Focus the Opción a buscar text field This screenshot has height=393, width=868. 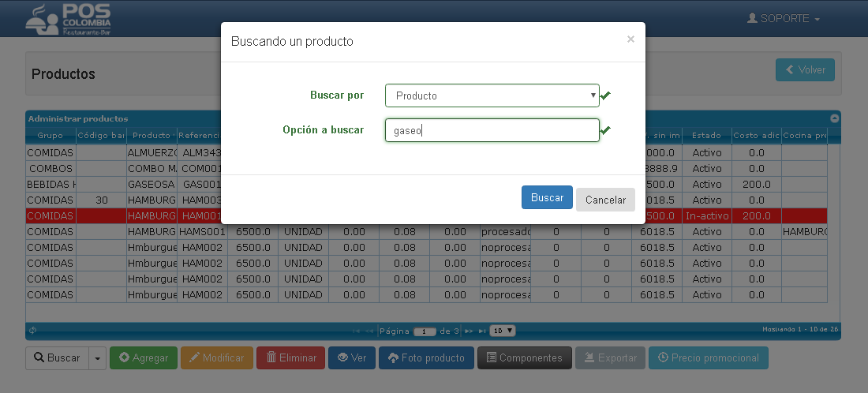[492, 131]
